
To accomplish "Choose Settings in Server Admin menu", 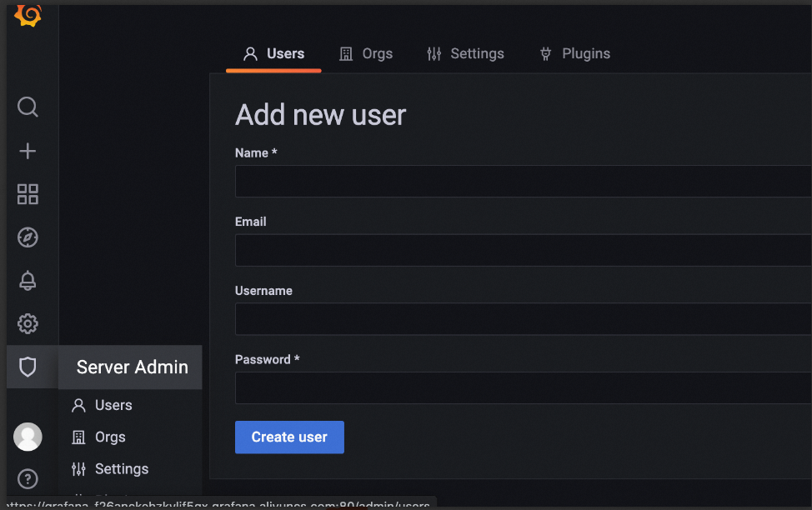I will tap(121, 469).
